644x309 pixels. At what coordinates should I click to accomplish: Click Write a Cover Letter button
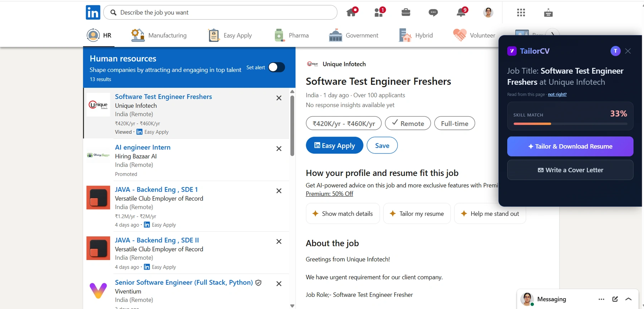pyautogui.click(x=570, y=170)
